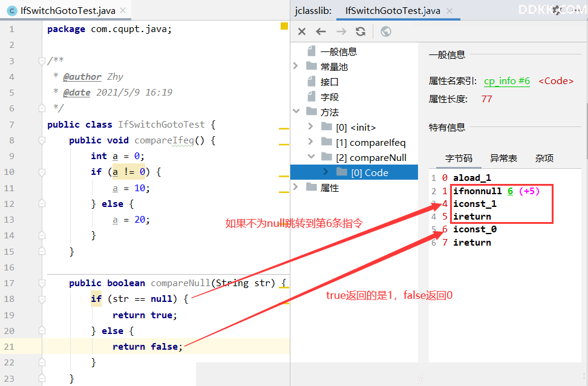Click the 属性长度 value 77
588x386 pixels.
486,99
